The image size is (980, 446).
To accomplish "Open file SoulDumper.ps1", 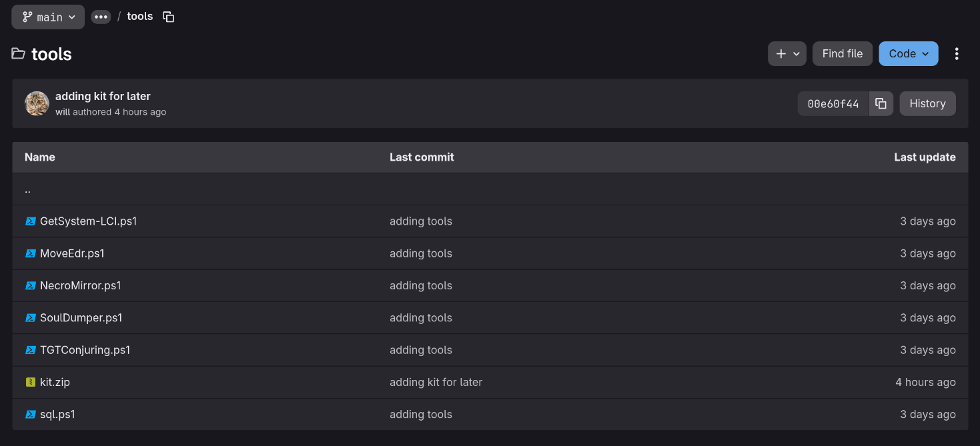I will (x=81, y=318).
